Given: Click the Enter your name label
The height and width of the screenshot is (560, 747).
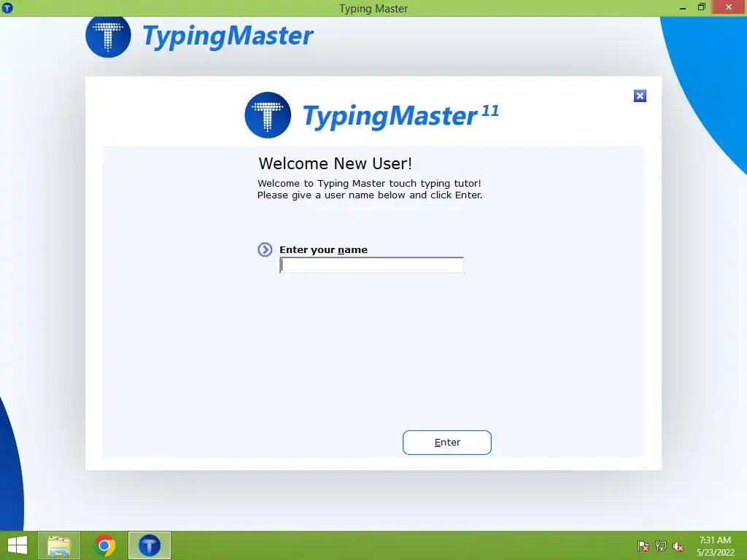Looking at the screenshot, I should point(323,250).
